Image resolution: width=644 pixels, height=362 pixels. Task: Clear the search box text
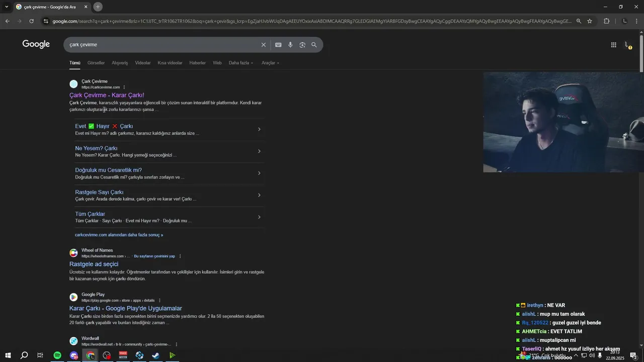pos(263,45)
